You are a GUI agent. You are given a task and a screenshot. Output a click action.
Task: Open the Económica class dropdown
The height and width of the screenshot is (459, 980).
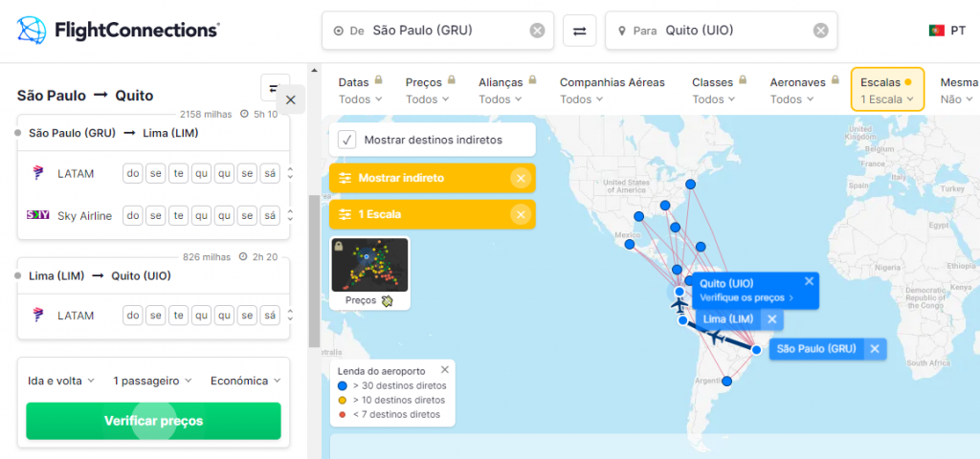pos(246,381)
